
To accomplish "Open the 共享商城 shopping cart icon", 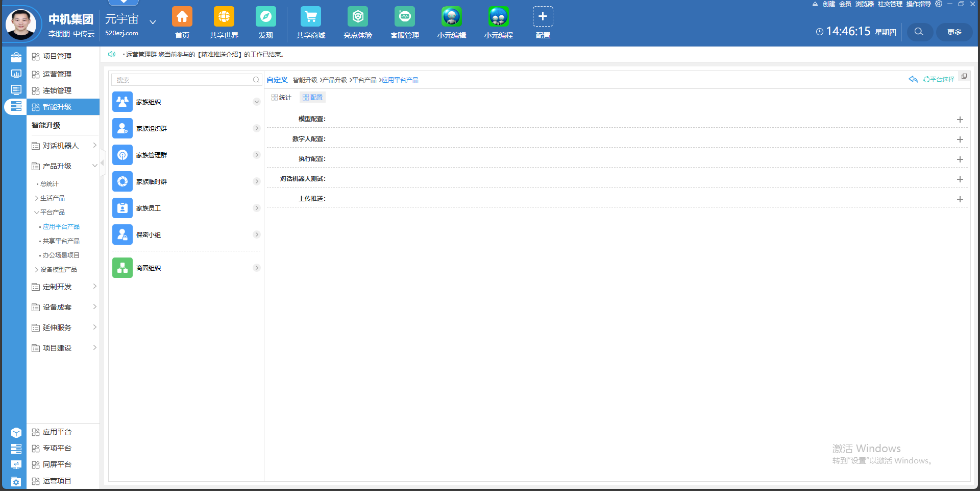I will click(x=310, y=17).
